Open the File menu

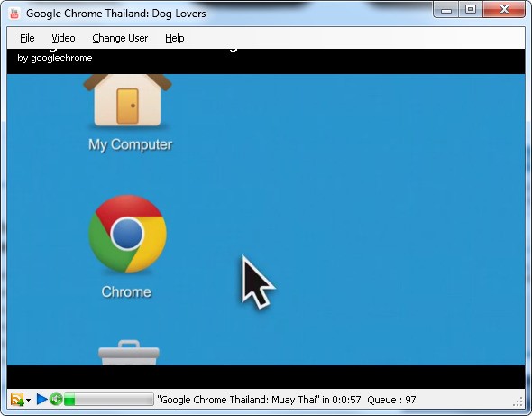pyautogui.click(x=27, y=38)
